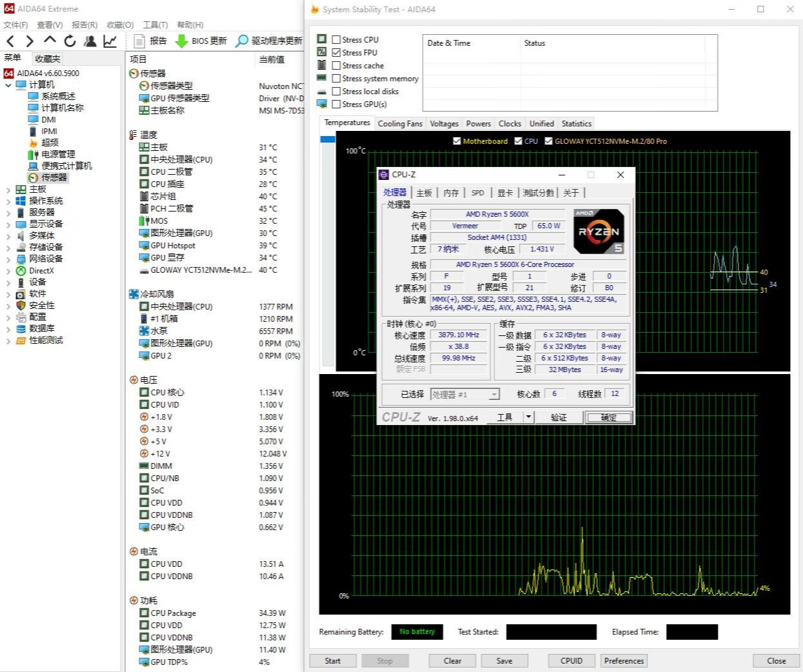This screenshot has height=672, width=803.
Task: Open the DMI tree entry
Action: (48, 119)
